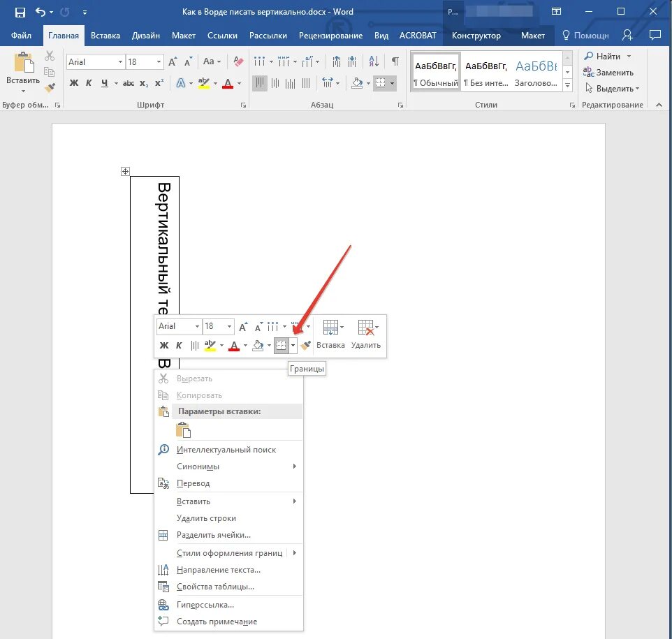Click the Вставка table insert icon in the mini toolbar

click(330, 328)
